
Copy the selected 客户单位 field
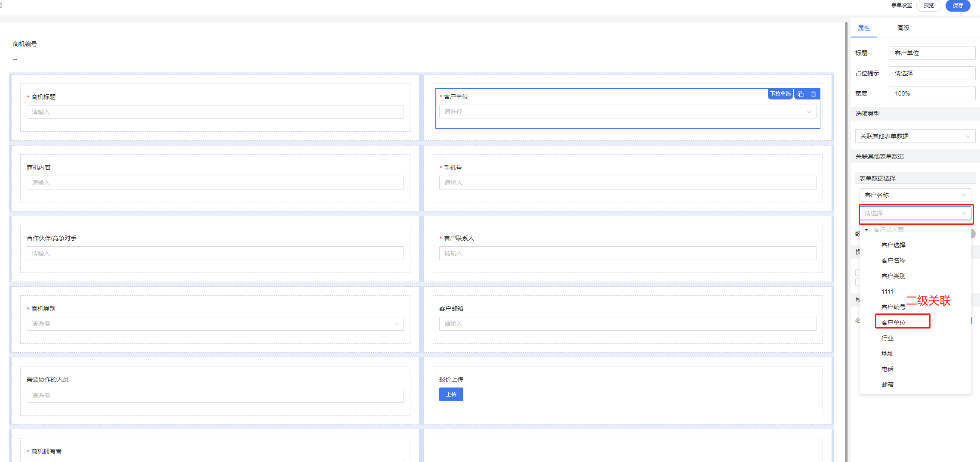(x=801, y=94)
